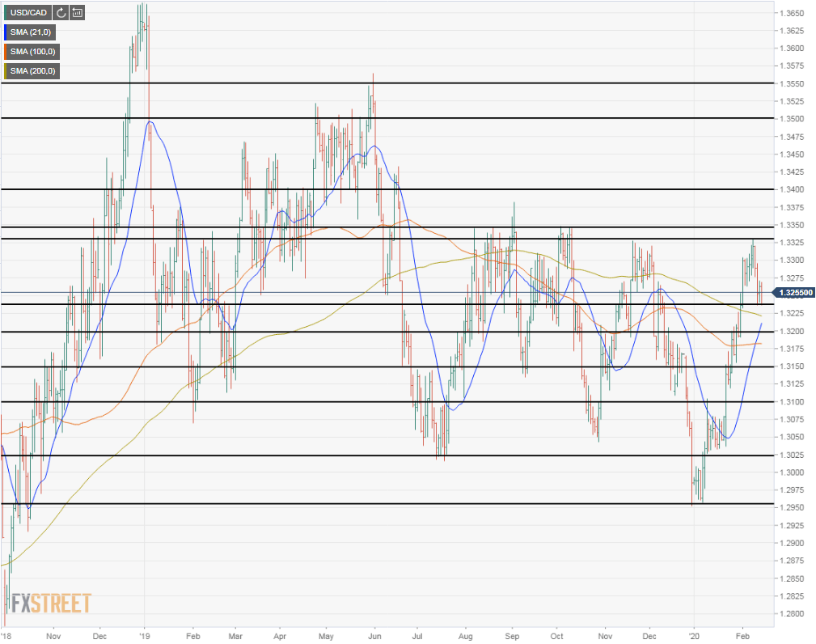
Task: Click the '20 year label on time axis
Action: click(694, 636)
